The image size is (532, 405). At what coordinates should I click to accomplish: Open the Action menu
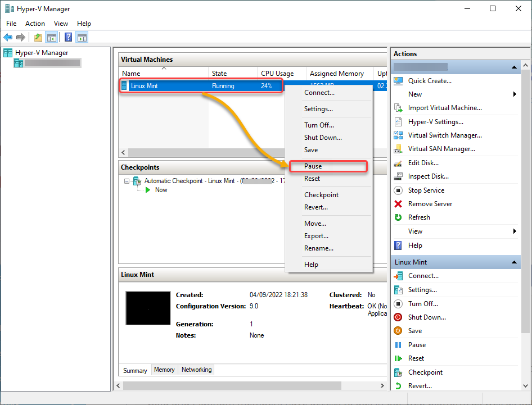pyautogui.click(x=35, y=24)
